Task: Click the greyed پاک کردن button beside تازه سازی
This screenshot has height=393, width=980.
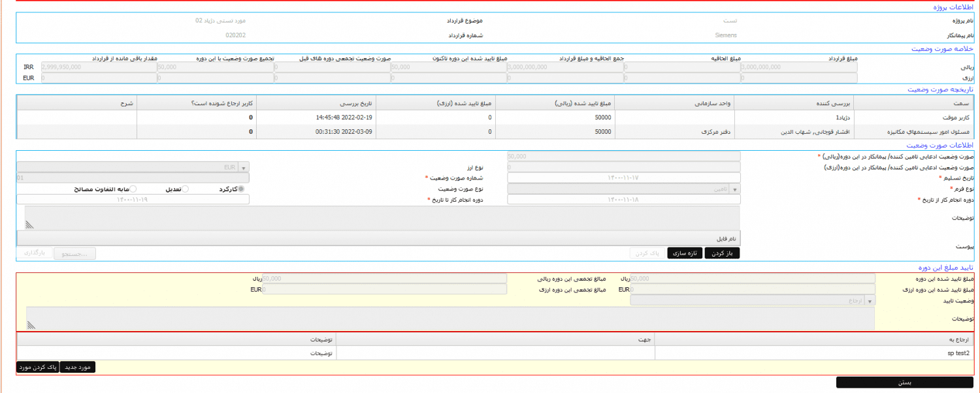Action: tap(647, 253)
